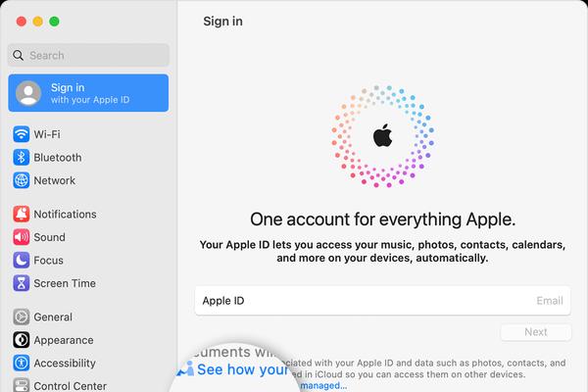Click the Apple ID email field

tap(382, 301)
